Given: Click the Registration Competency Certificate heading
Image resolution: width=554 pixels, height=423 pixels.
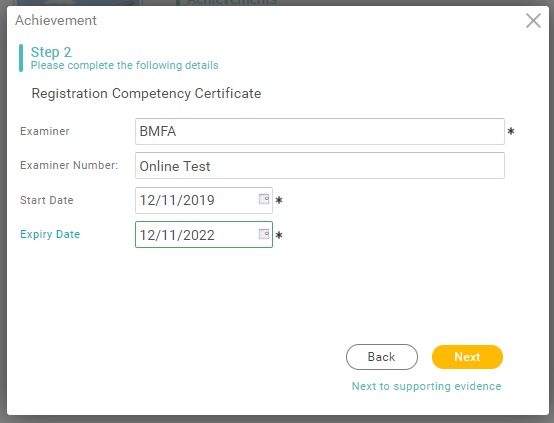Looking at the screenshot, I should pyautogui.click(x=146, y=93).
